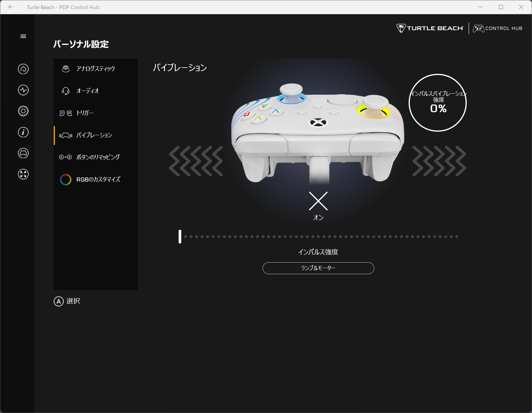
Task: Click the impulse vibration 0% circle indicator
Action: [438, 103]
